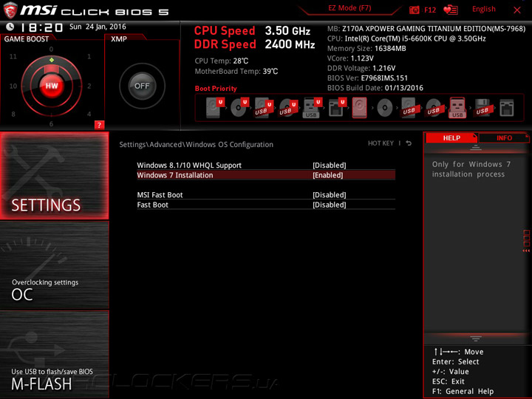Select the Fast Boot row label
Image resolution: width=532 pixels, height=399 pixels.
pos(152,205)
